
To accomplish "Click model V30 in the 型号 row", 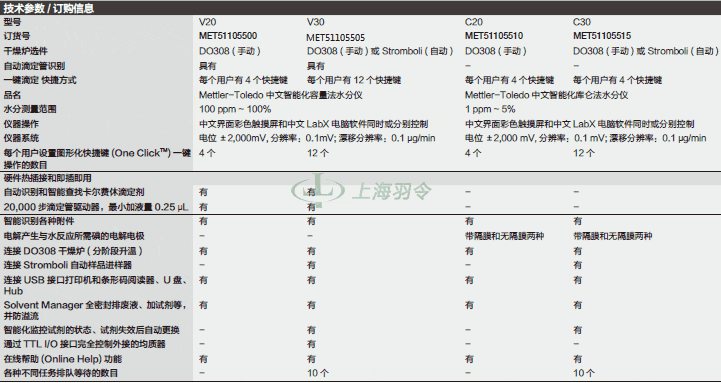I will [x=315, y=22].
